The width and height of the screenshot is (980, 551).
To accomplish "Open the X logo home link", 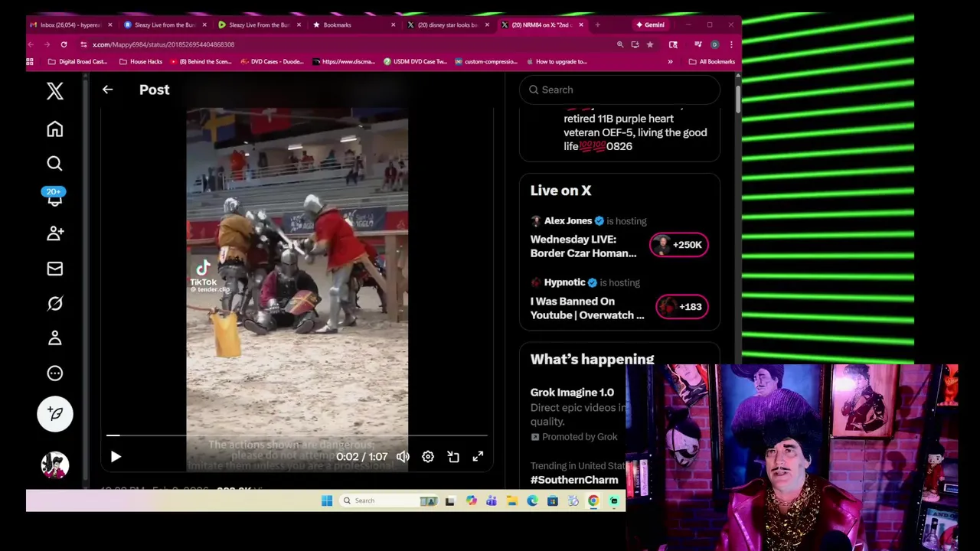I will (x=54, y=91).
